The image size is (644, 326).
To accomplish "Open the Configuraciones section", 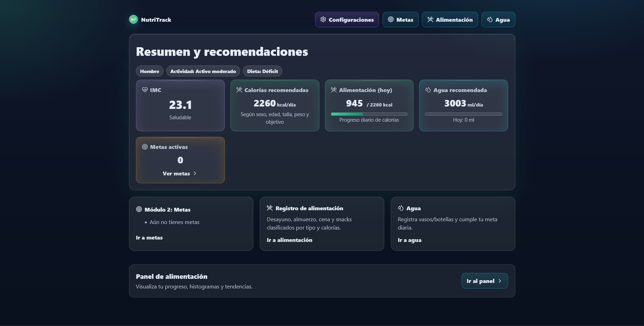I will [x=347, y=20].
